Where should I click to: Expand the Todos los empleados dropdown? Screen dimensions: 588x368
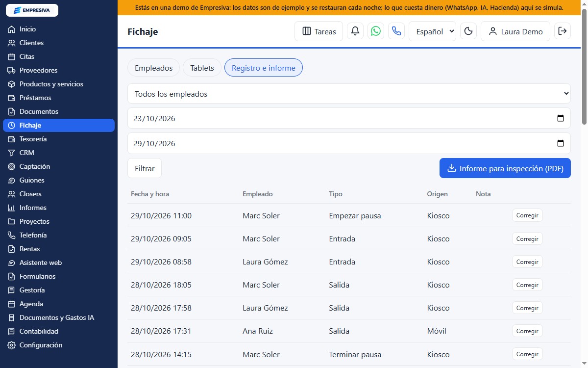point(349,94)
